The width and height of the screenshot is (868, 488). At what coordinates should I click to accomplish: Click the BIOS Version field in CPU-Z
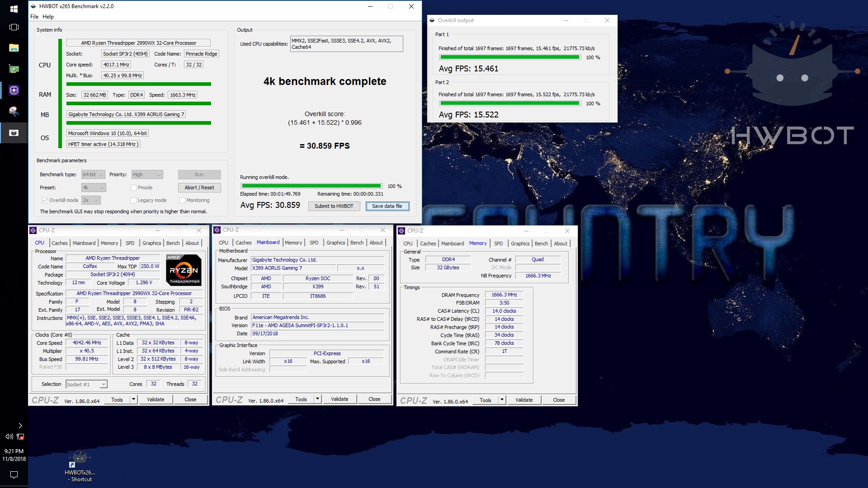[x=317, y=325]
